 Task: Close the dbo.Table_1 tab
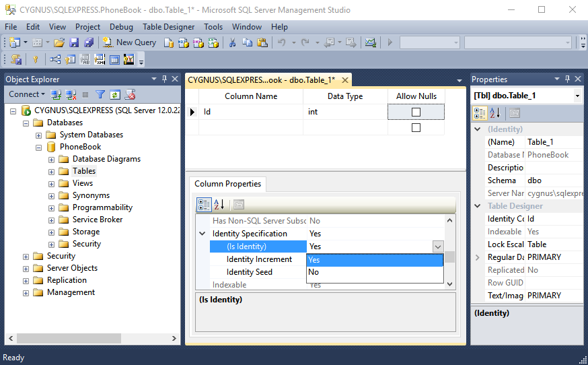345,80
